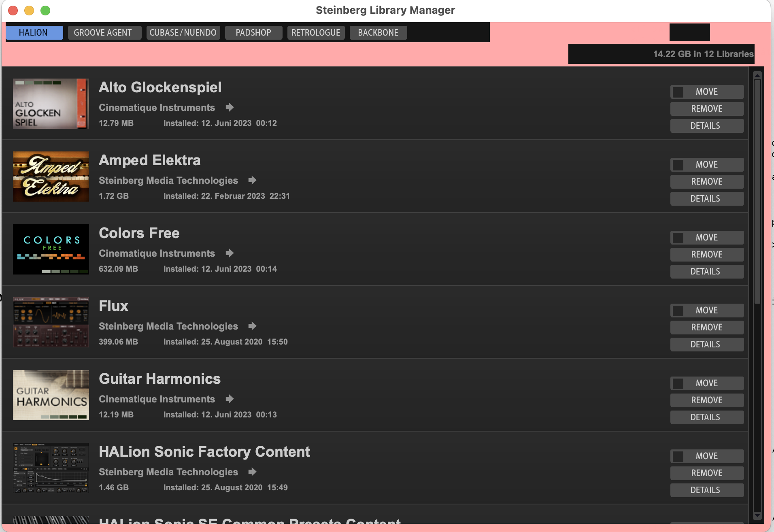The width and height of the screenshot is (774, 532).
Task: Tick the Move checkbox for Alto Glockenspiel
Action: pyautogui.click(x=678, y=92)
